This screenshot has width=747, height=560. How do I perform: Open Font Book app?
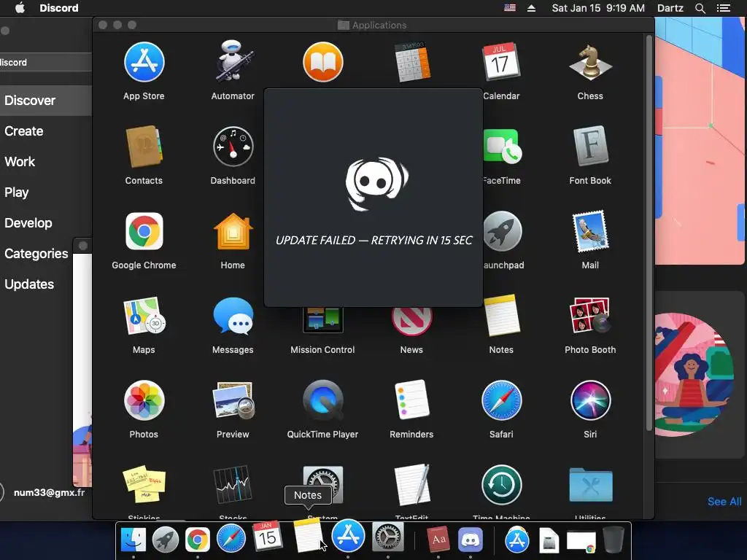(590, 146)
